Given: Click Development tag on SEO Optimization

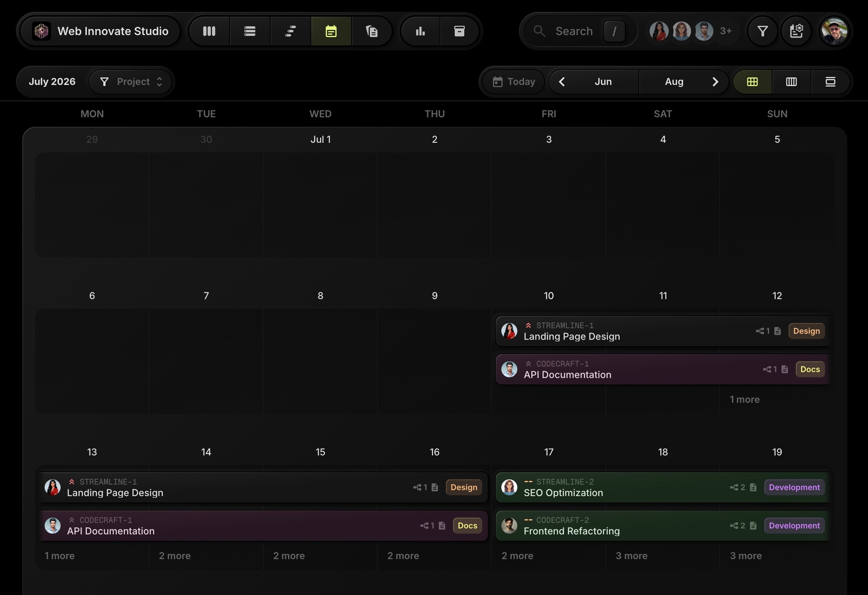Looking at the screenshot, I should pos(794,487).
